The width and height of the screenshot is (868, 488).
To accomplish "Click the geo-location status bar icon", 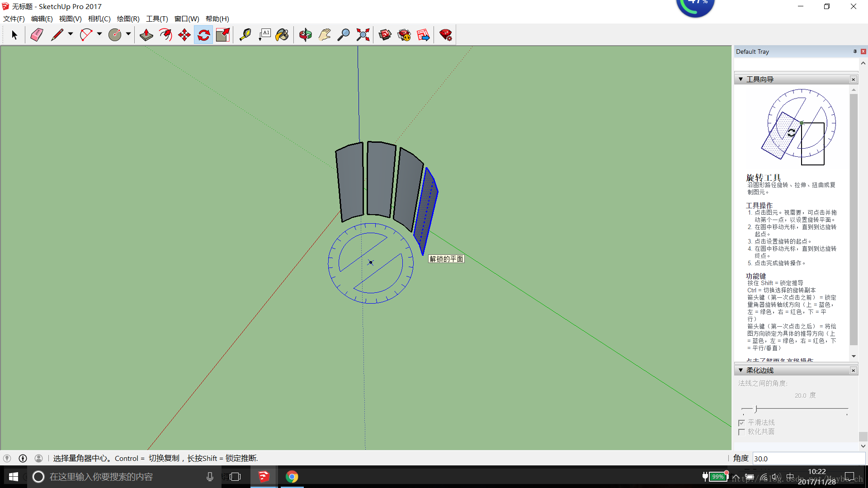I will click(x=7, y=458).
